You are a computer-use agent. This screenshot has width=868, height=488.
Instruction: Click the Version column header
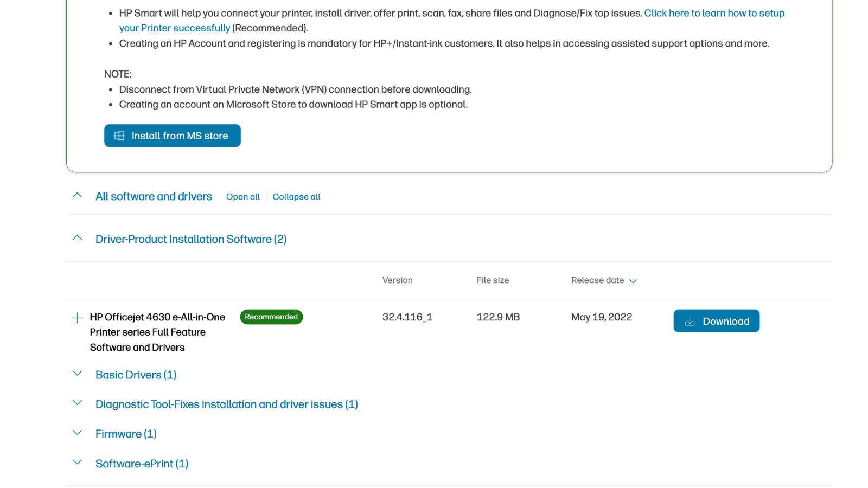(x=397, y=280)
